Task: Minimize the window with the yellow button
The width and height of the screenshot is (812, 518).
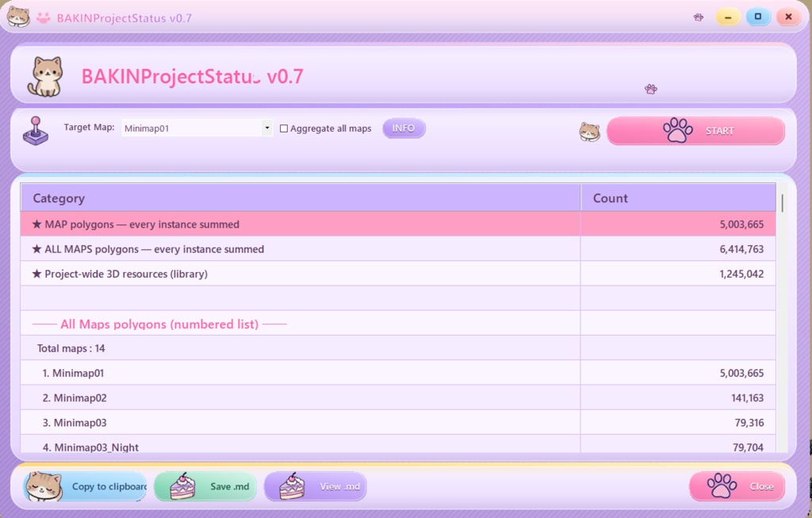Action: [x=728, y=17]
